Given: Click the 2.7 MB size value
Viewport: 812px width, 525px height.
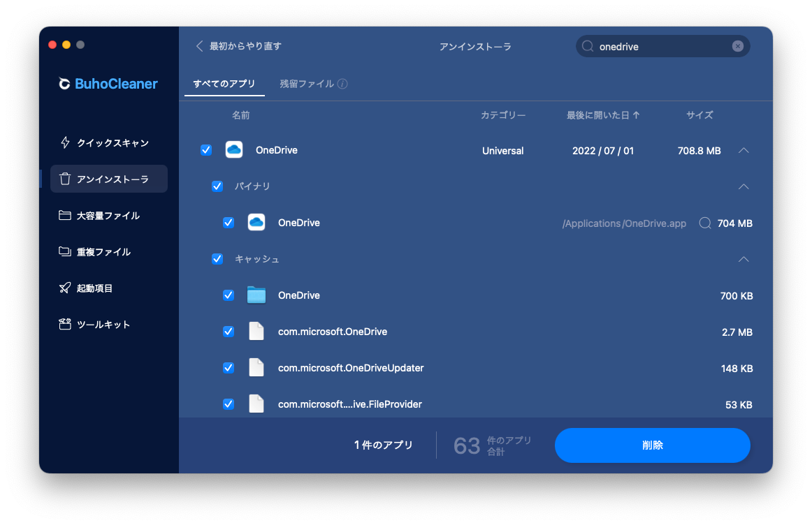Looking at the screenshot, I should pyautogui.click(x=737, y=332).
